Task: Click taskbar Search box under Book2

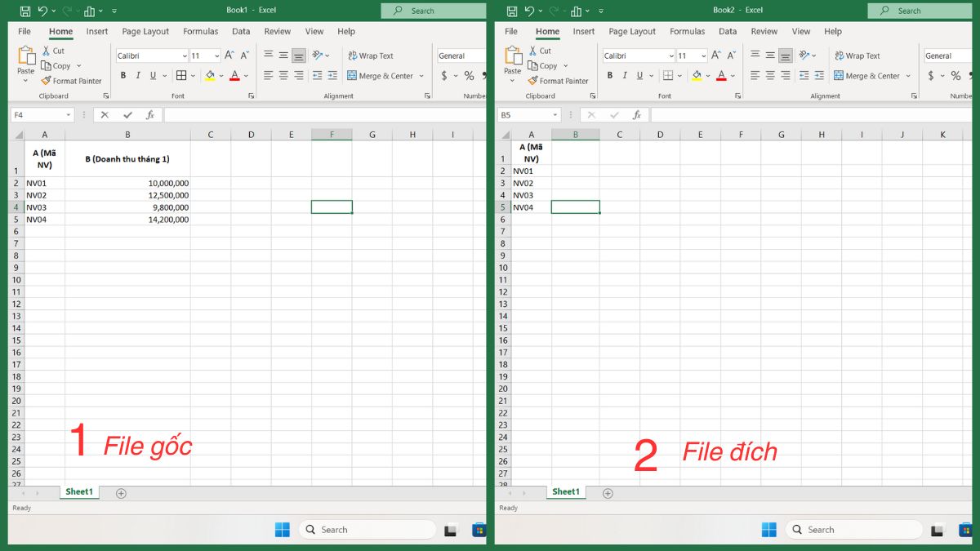Action: [x=854, y=530]
